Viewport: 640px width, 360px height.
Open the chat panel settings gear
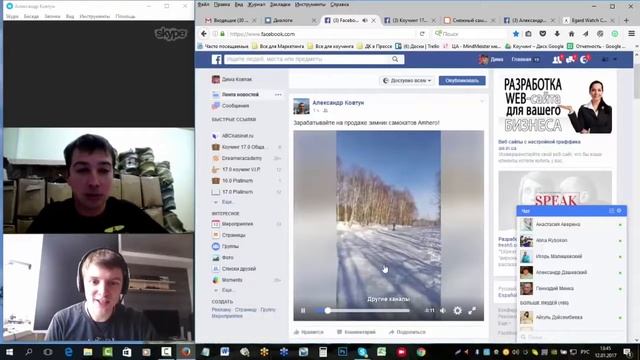click(619, 211)
